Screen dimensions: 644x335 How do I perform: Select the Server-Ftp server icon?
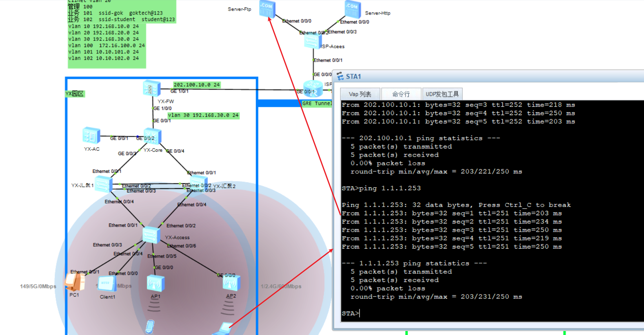click(x=267, y=9)
